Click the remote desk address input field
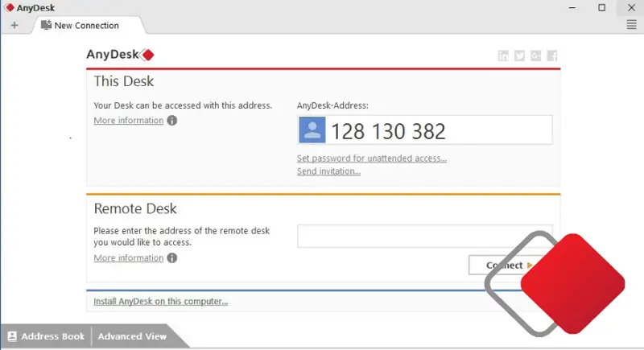 coord(402,236)
